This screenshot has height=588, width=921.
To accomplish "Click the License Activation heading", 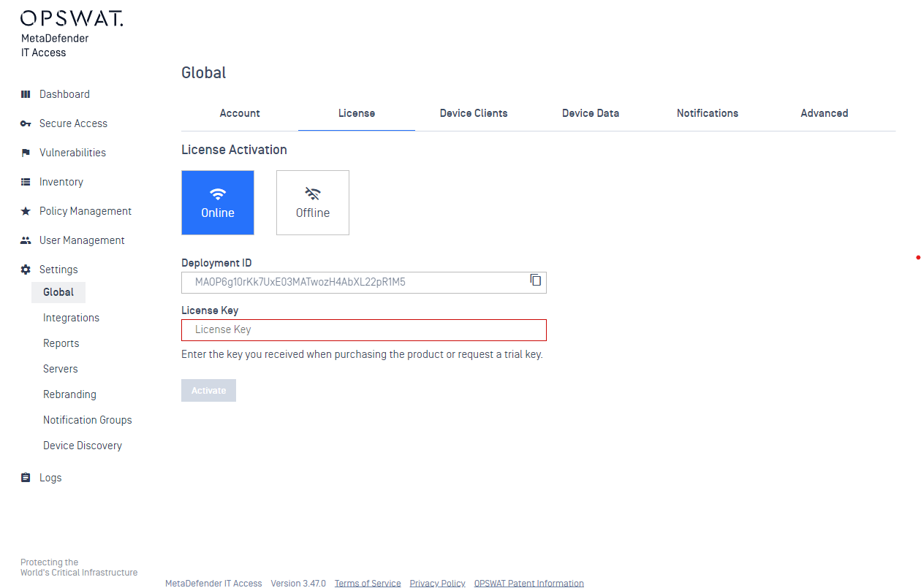I will tap(234, 150).
